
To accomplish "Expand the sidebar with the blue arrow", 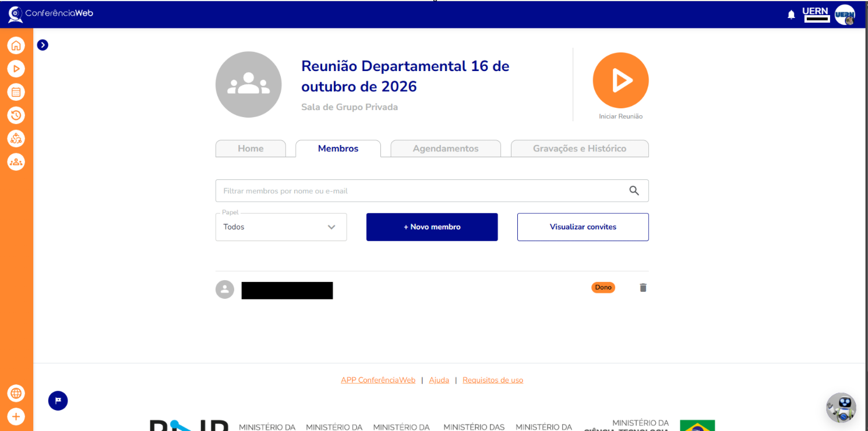I will click(43, 45).
